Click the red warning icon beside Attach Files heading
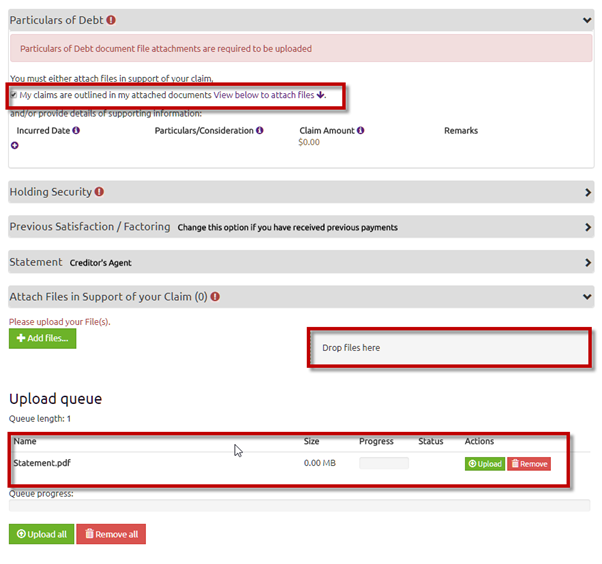Viewport: 602px width, 564px height. pos(215,297)
